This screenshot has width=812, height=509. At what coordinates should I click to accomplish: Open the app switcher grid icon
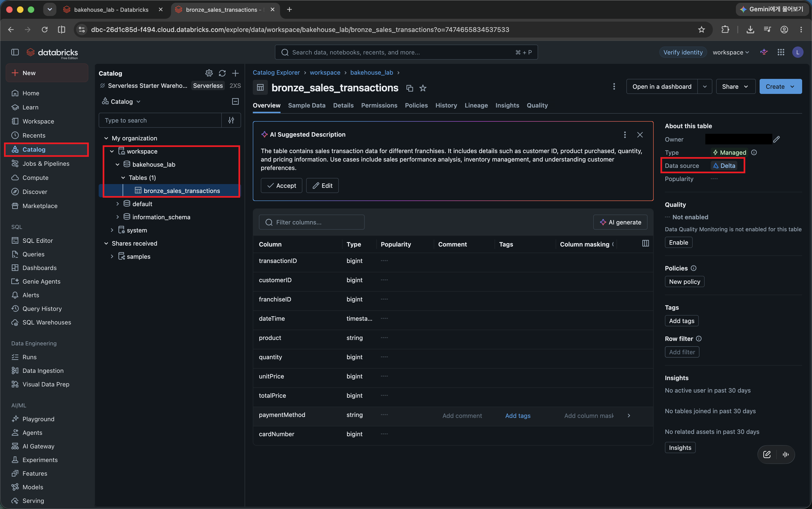tap(781, 52)
